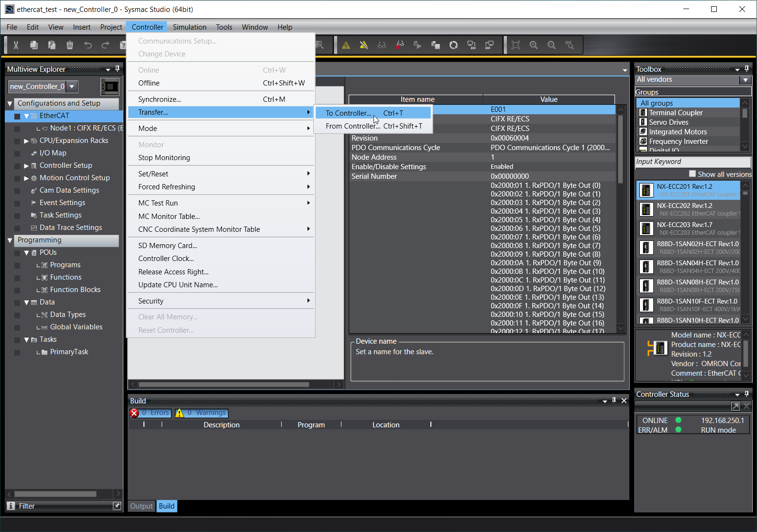This screenshot has width=757, height=532.
Task: Toggle the Errors filter in Build panel
Action: 150,413
